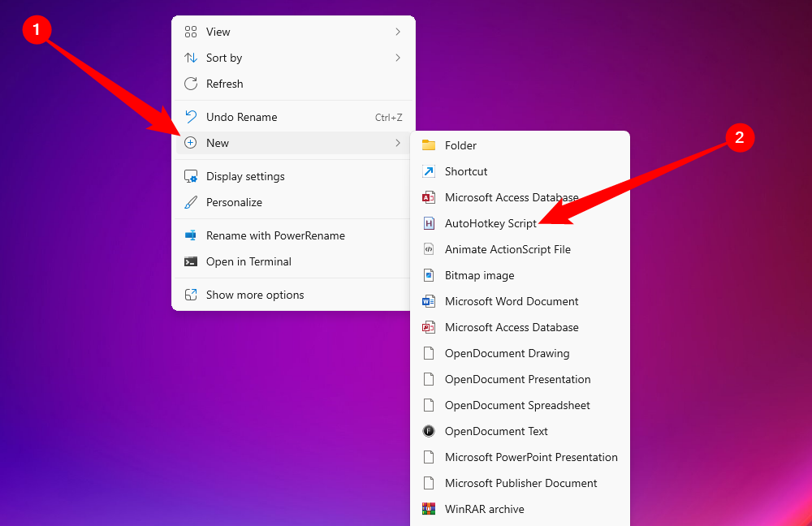Click the Undo Rename curved arrow icon
This screenshot has height=526, width=812.
pos(191,117)
